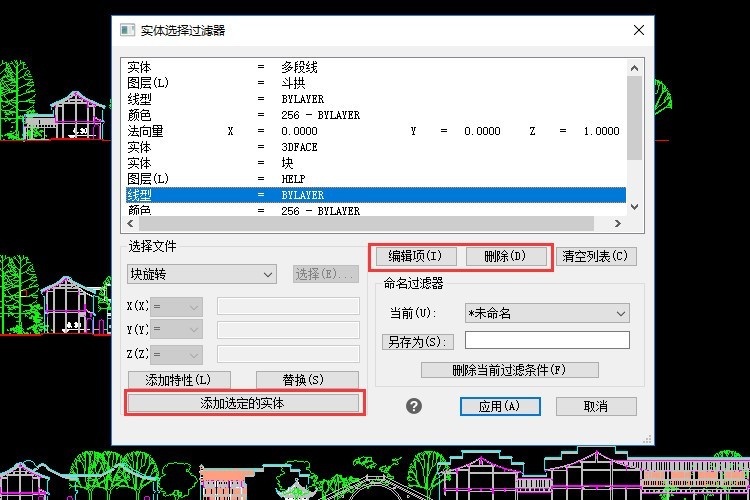Click the filter list horizontal scrollbar thumb
The image size is (750, 500).
(x=366, y=223)
